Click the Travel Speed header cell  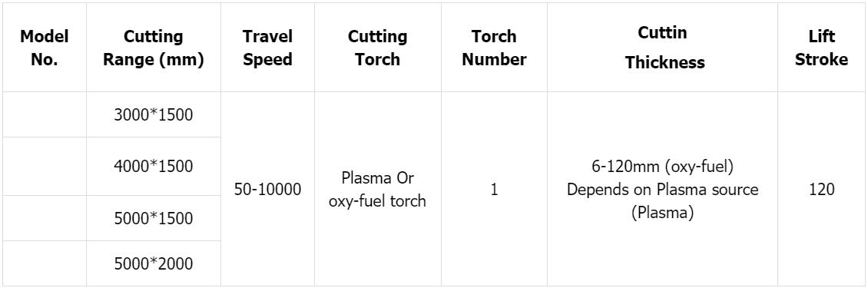pyautogui.click(x=267, y=48)
